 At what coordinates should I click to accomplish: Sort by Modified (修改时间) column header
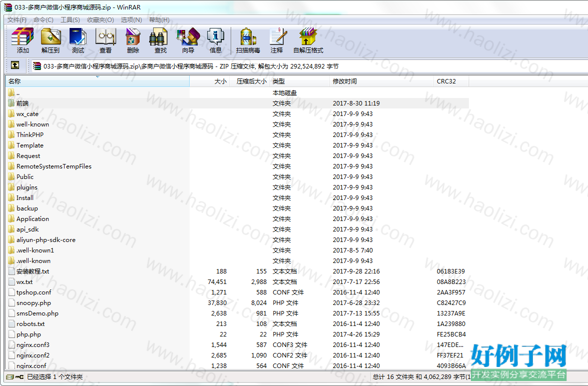381,81
